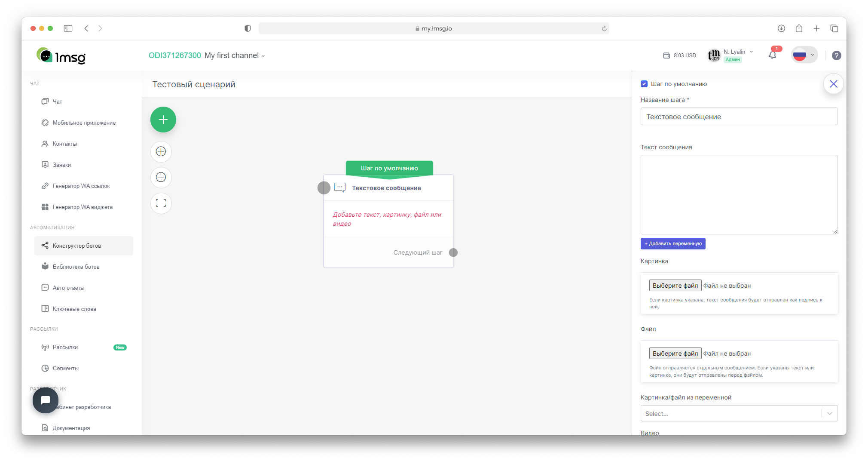Click the 'Название шага' input field
868x461 pixels.
click(x=739, y=117)
